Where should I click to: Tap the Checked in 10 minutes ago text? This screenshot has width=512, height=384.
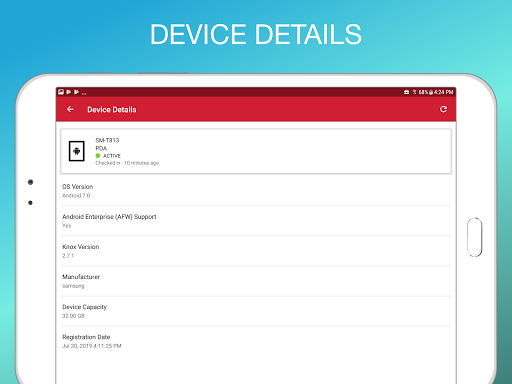click(127, 163)
